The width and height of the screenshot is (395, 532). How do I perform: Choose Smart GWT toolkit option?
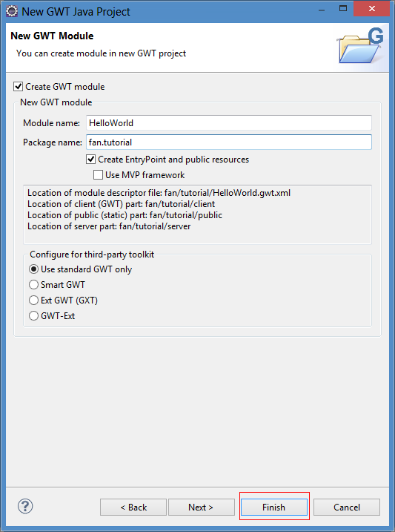point(33,284)
